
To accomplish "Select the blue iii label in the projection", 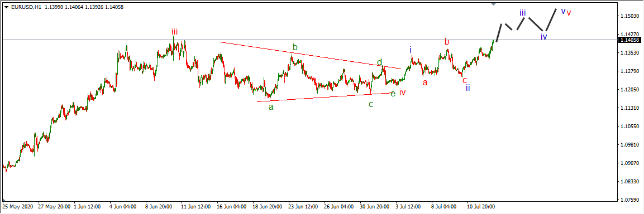I will pos(522,12).
